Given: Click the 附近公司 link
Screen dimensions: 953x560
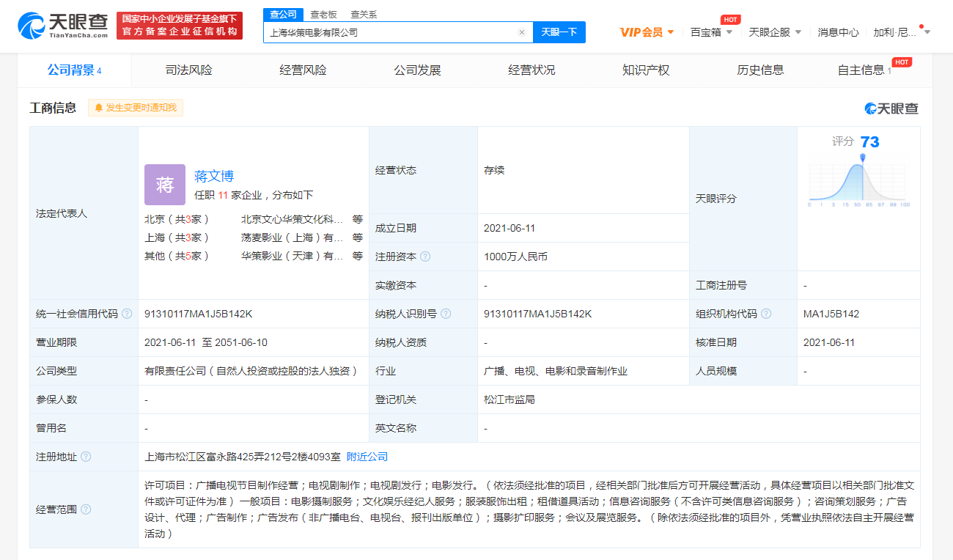Looking at the screenshot, I should (x=367, y=457).
